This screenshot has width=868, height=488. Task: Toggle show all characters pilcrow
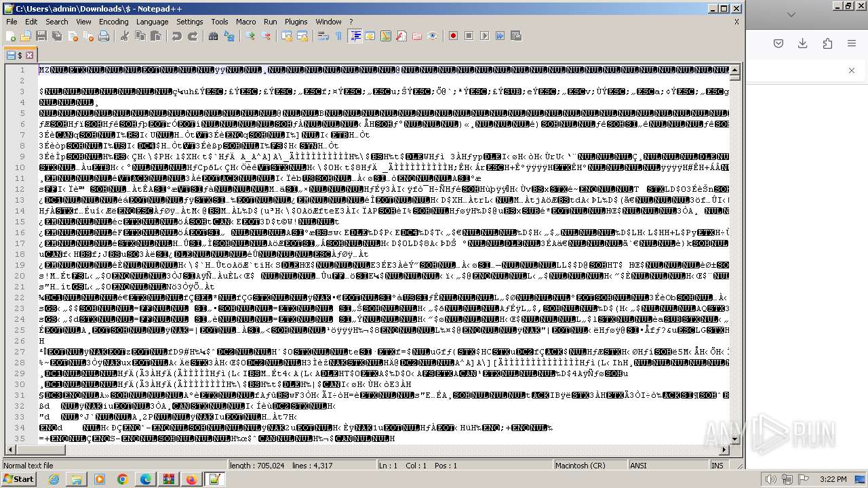pyautogui.click(x=339, y=36)
